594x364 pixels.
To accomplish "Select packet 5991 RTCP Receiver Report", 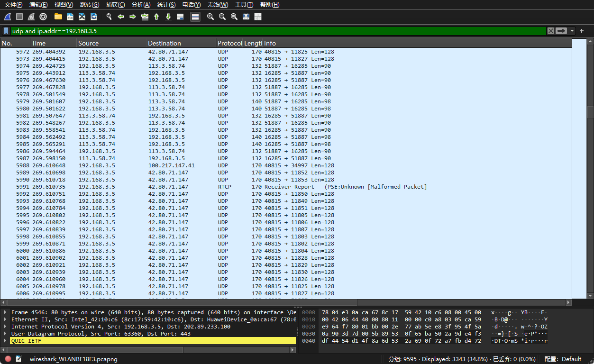I will [286, 187].
